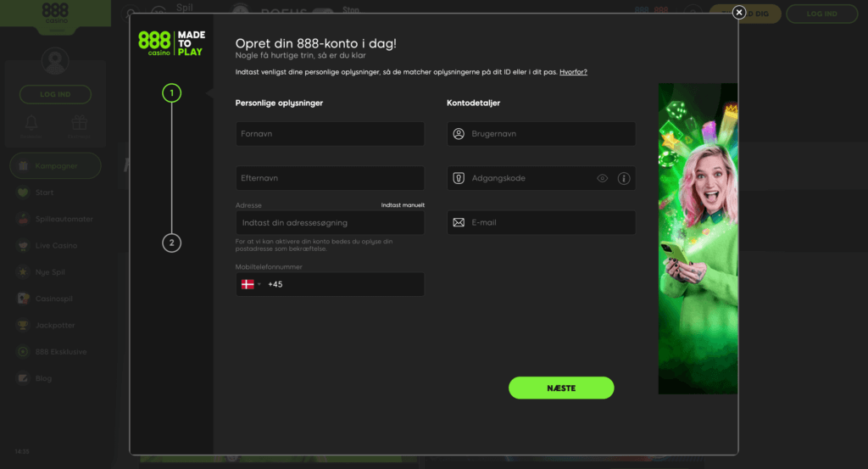Show password requirements info icon
The width and height of the screenshot is (868, 469).
click(x=624, y=178)
